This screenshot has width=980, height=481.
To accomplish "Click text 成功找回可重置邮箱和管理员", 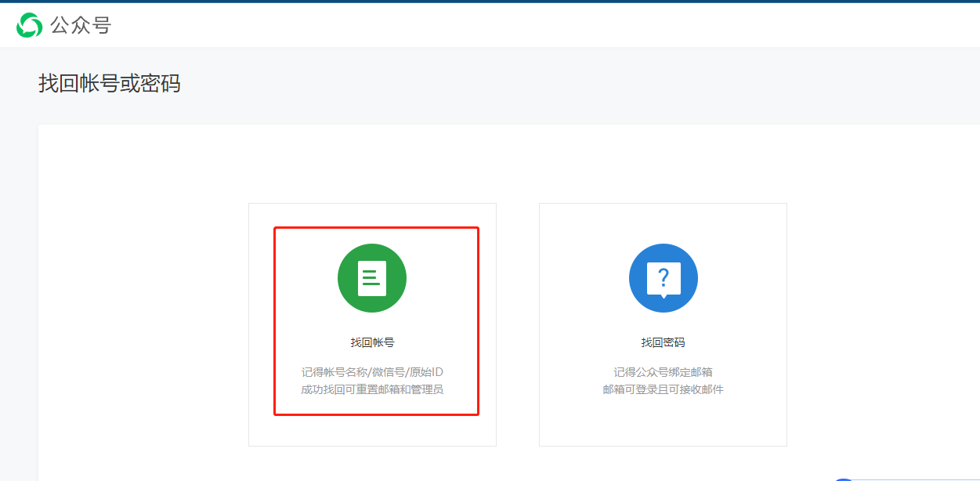I will [x=372, y=389].
